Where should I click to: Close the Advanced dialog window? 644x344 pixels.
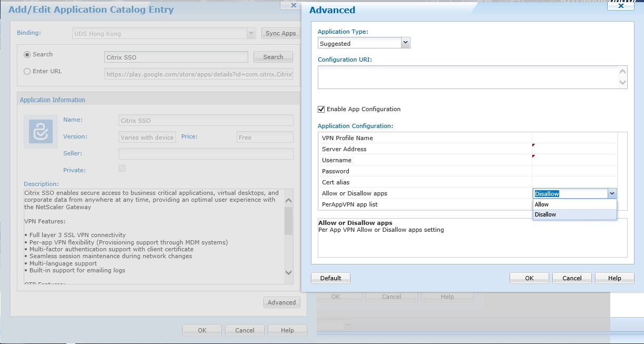(x=621, y=6)
